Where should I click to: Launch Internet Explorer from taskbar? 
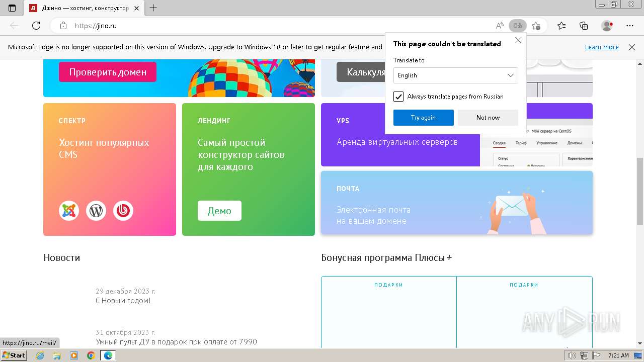point(40,355)
